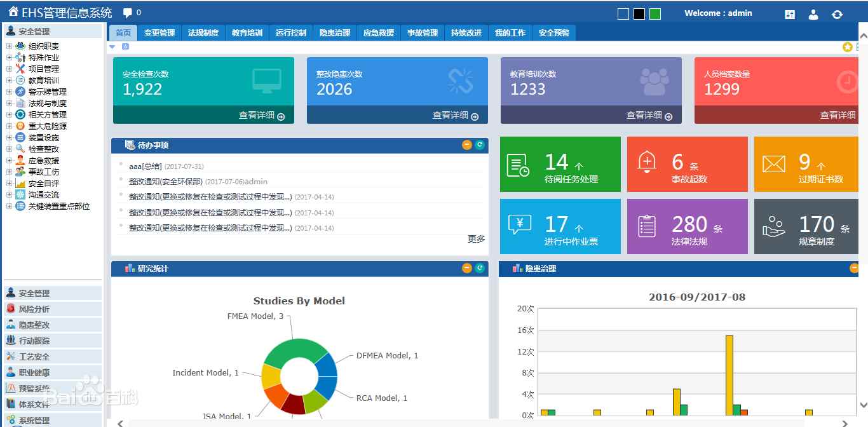Click the 更多 link in 待办事项
The height and width of the screenshot is (427, 868).
click(476, 239)
